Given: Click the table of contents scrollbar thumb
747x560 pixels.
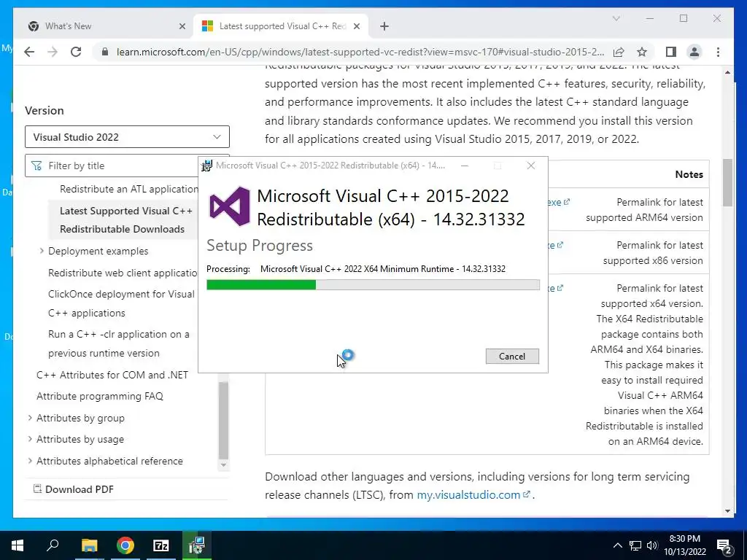Looking at the screenshot, I should 223,419.
